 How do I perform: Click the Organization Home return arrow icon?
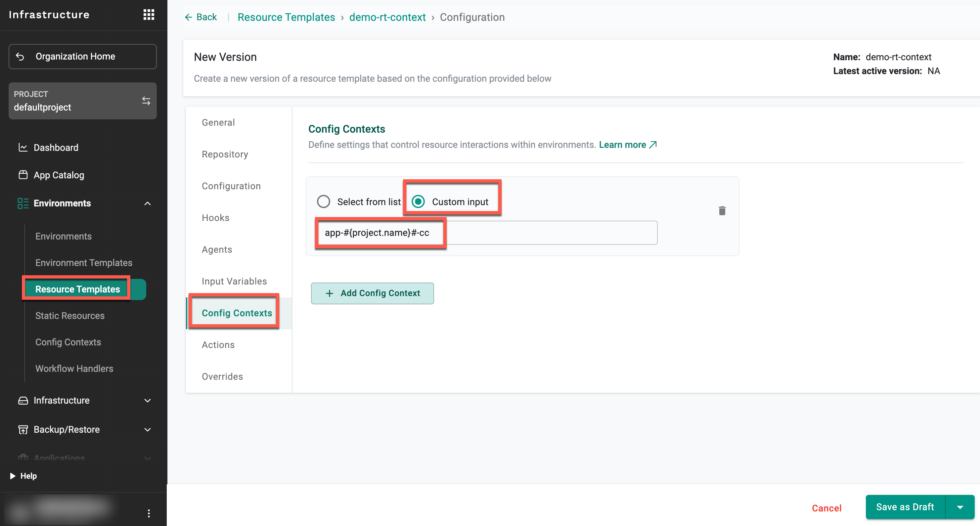pyautogui.click(x=20, y=57)
